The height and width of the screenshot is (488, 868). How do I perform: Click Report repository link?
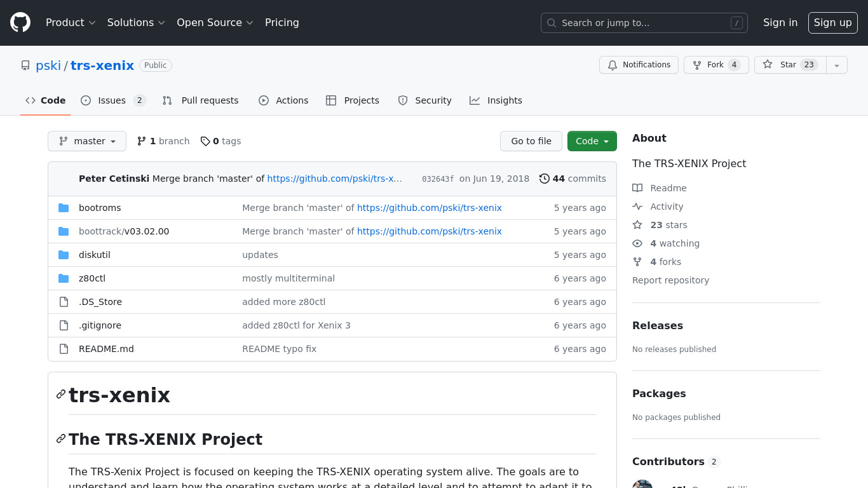tap(670, 280)
